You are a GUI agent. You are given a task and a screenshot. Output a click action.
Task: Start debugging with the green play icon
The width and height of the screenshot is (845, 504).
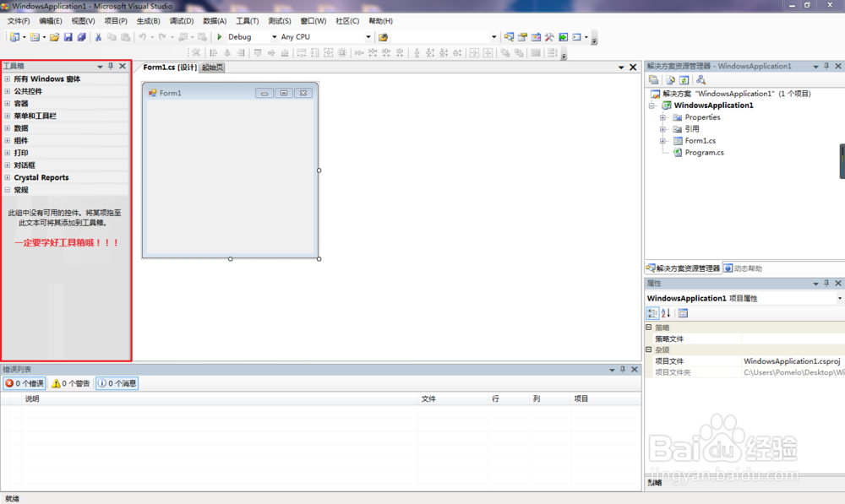pos(220,37)
